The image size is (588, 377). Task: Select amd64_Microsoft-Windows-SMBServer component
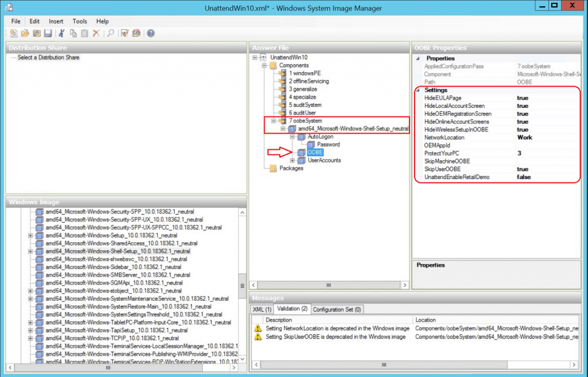[118, 275]
